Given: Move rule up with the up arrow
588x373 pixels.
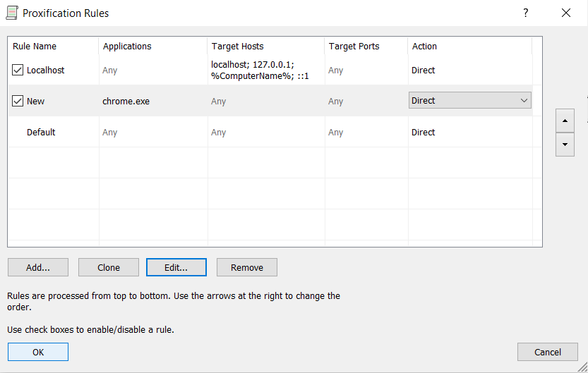Looking at the screenshot, I should click(x=565, y=121).
